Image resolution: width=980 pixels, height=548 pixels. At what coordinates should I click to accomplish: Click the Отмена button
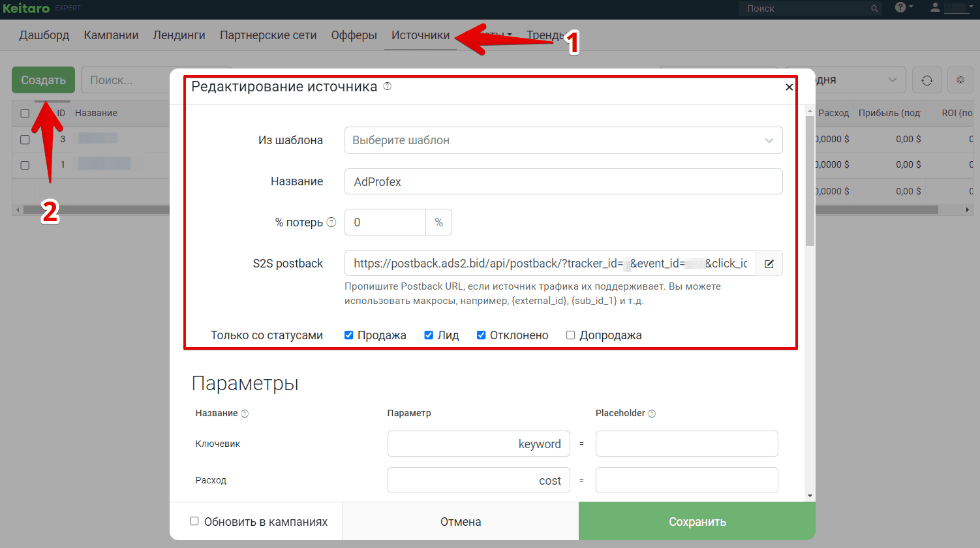click(461, 521)
